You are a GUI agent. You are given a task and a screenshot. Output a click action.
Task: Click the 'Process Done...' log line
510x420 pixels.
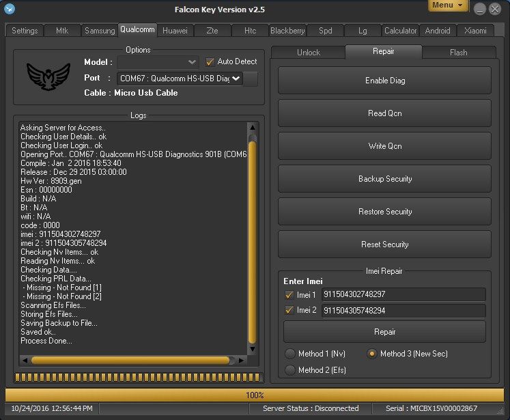click(46, 341)
